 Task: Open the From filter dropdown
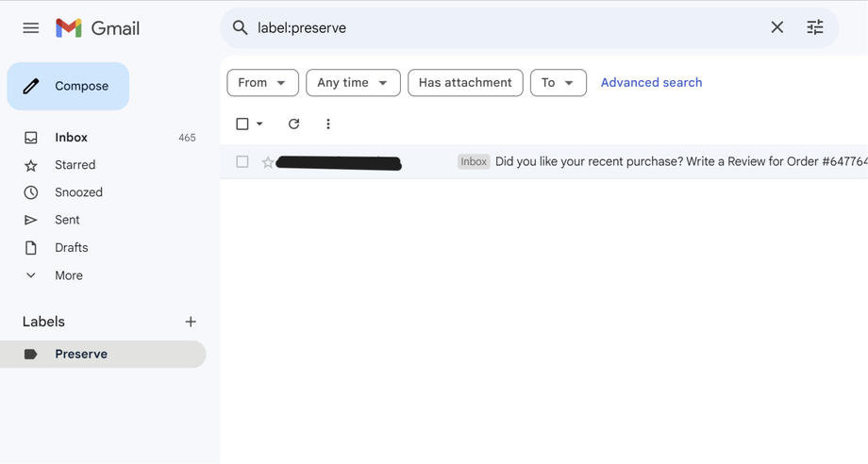(x=262, y=83)
